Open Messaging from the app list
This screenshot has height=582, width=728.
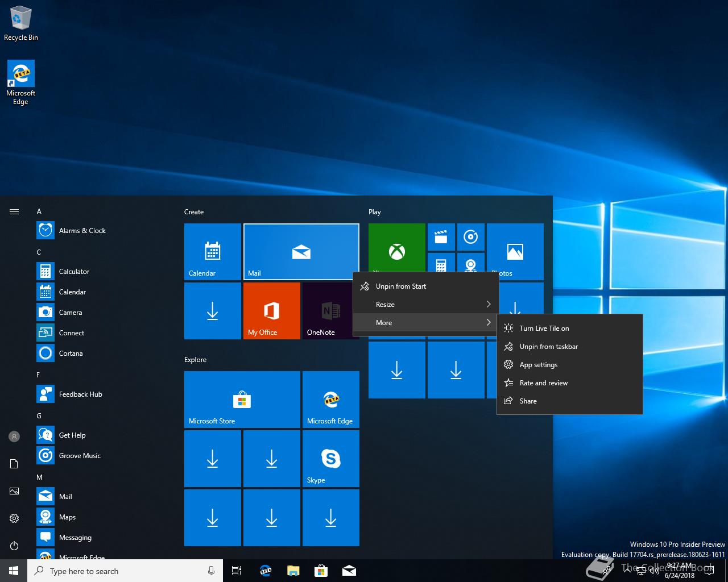[102, 538]
